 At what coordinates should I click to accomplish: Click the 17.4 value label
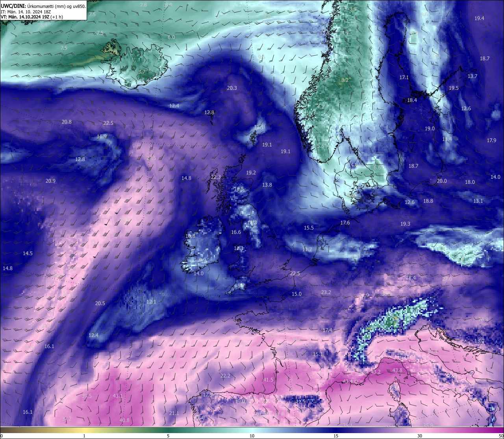pos(327,330)
